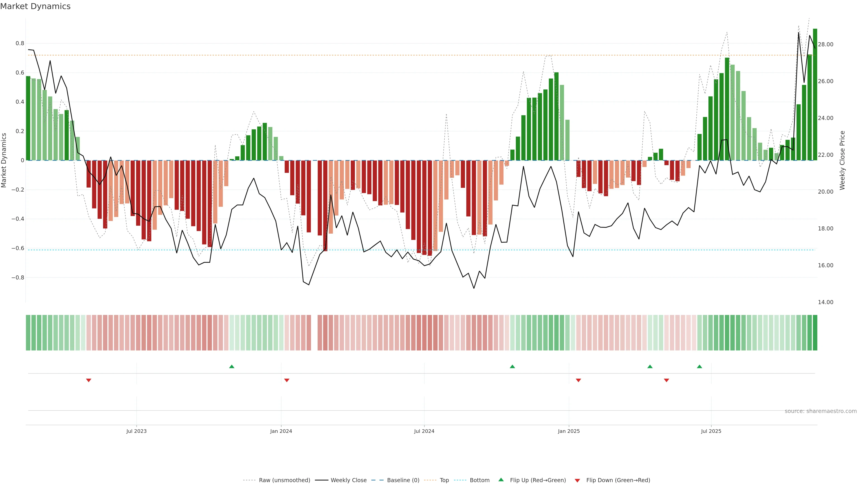Click the Jul 2024 x-axis label
Viewport: 868px width, 488px height.
click(424, 431)
